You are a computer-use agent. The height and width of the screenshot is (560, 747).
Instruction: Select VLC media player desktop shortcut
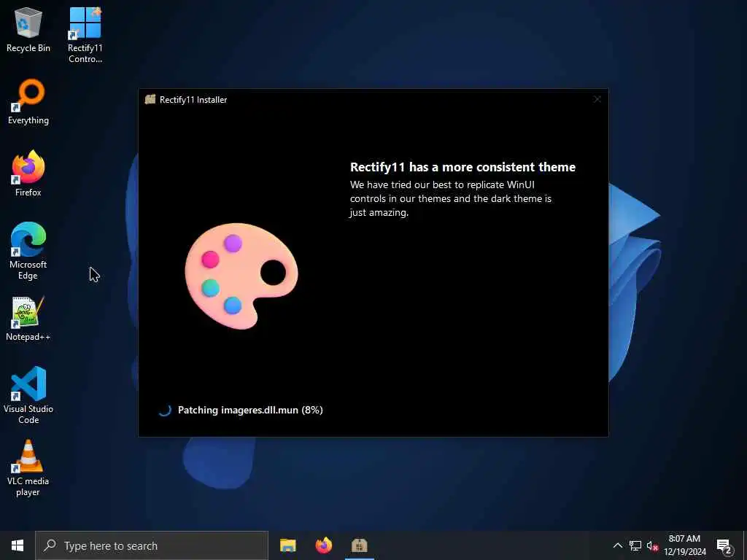point(28,467)
